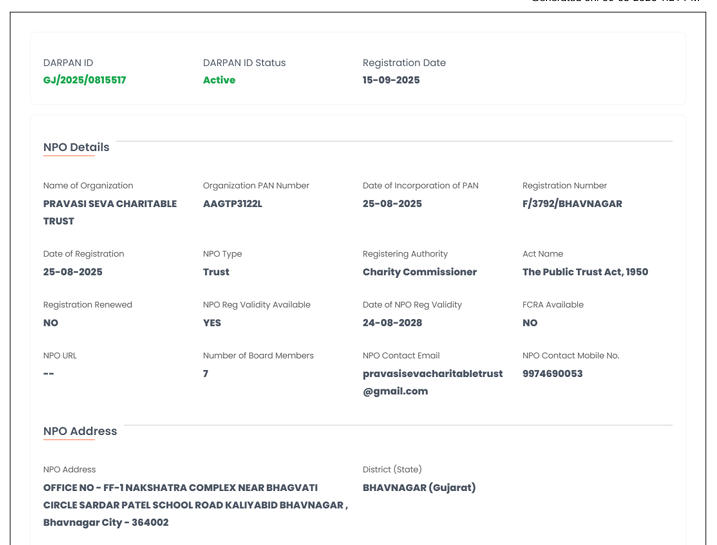This screenshot has width=717, height=545.
Task: Click the NPO Type value Trust
Action: (216, 272)
